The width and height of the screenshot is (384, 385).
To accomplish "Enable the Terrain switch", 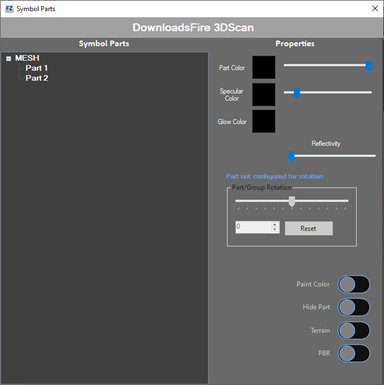I will [x=354, y=331].
